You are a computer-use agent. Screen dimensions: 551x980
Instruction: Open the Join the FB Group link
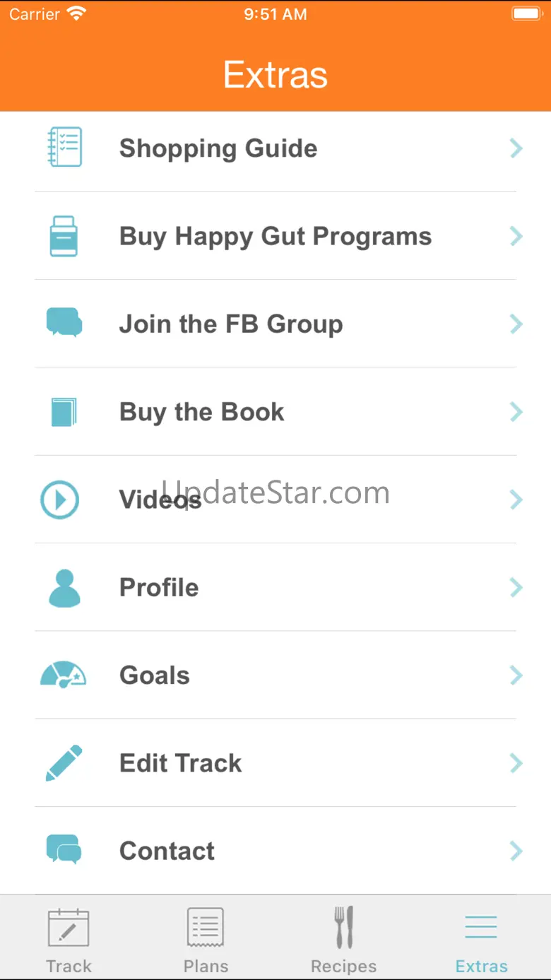tap(231, 324)
